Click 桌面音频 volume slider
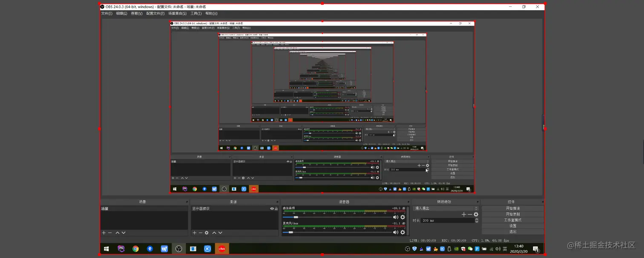 (x=336, y=217)
